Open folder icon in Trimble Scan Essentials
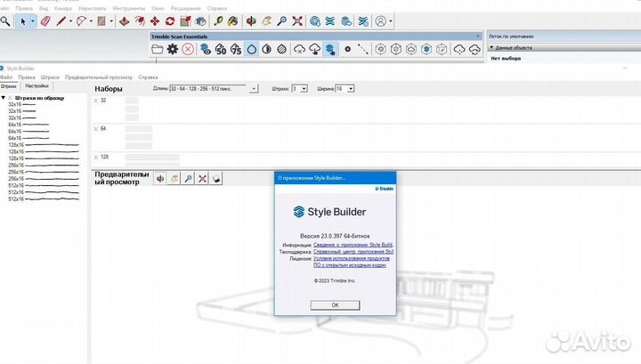 click(158, 50)
